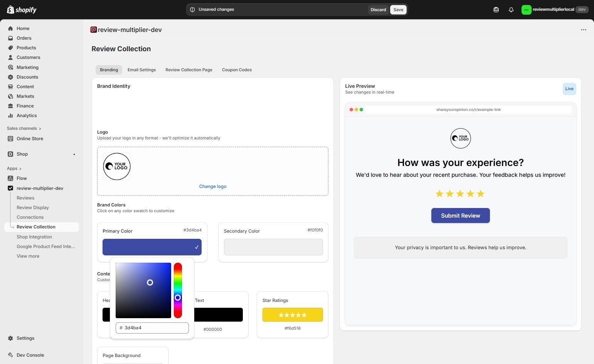The height and width of the screenshot is (364, 594).
Task: Open the Dev Console from the sidebar
Action: click(x=10, y=355)
